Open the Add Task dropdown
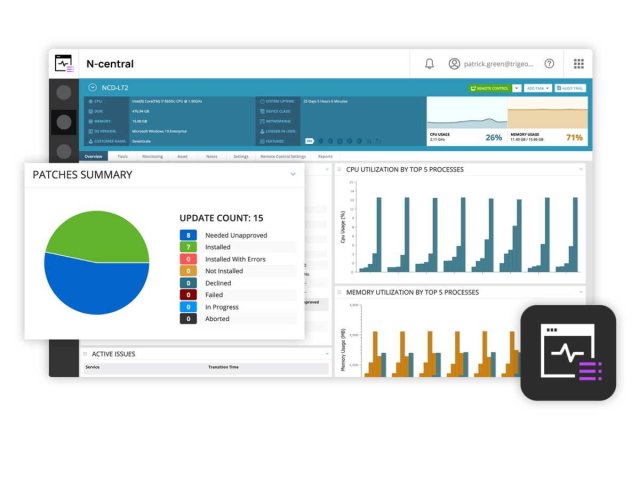The width and height of the screenshot is (640, 480). coord(538,88)
